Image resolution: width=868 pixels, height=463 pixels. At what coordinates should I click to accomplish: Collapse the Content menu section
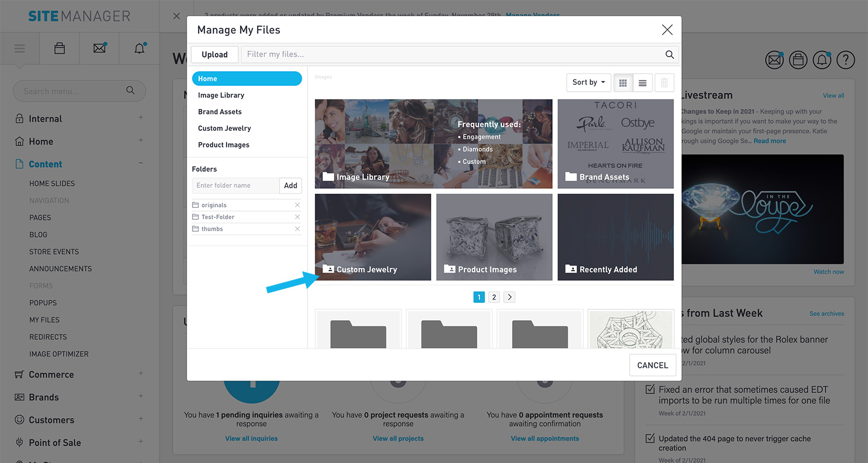click(x=141, y=163)
